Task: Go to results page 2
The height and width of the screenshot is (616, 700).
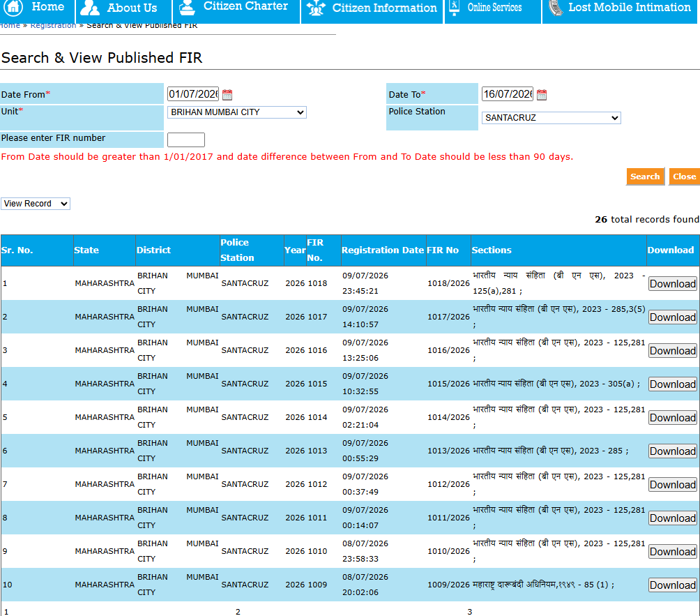Action: [238, 612]
